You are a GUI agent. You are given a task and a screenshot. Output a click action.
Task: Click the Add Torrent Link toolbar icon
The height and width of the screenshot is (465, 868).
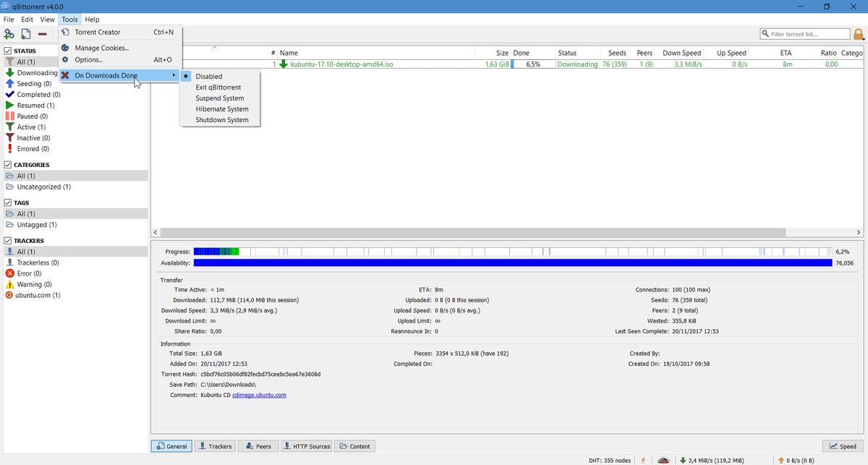[x=9, y=34]
